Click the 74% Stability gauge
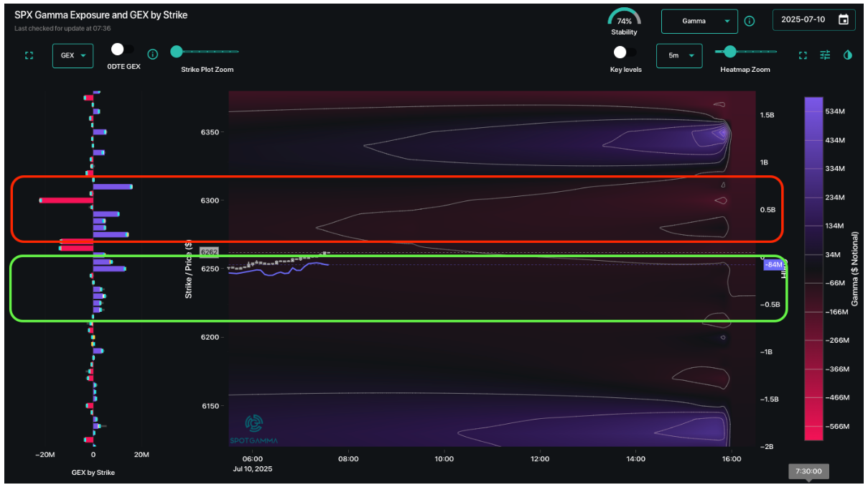 tap(624, 21)
